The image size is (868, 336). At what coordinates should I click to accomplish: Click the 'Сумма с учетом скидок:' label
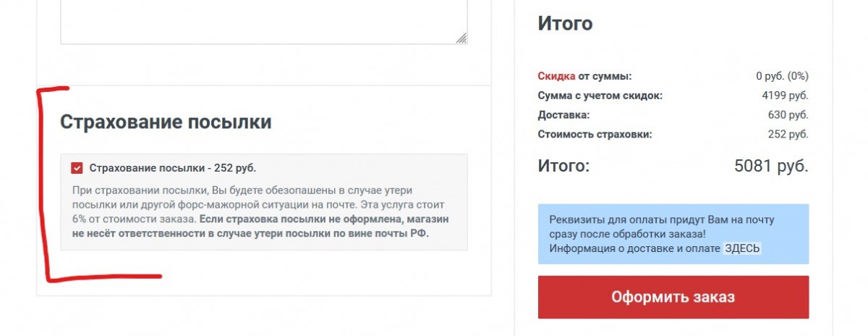tap(600, 96)
